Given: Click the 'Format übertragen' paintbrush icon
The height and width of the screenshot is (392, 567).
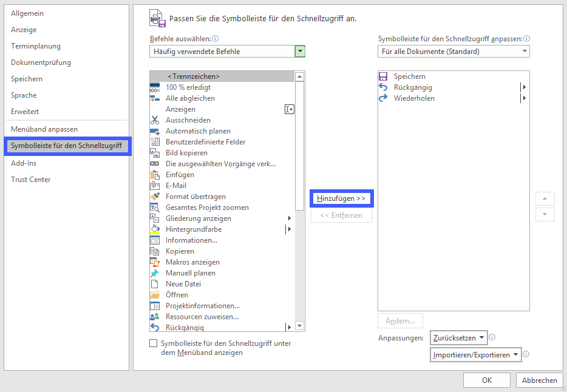Looking at the screenshot, I should tap(155, 197).
